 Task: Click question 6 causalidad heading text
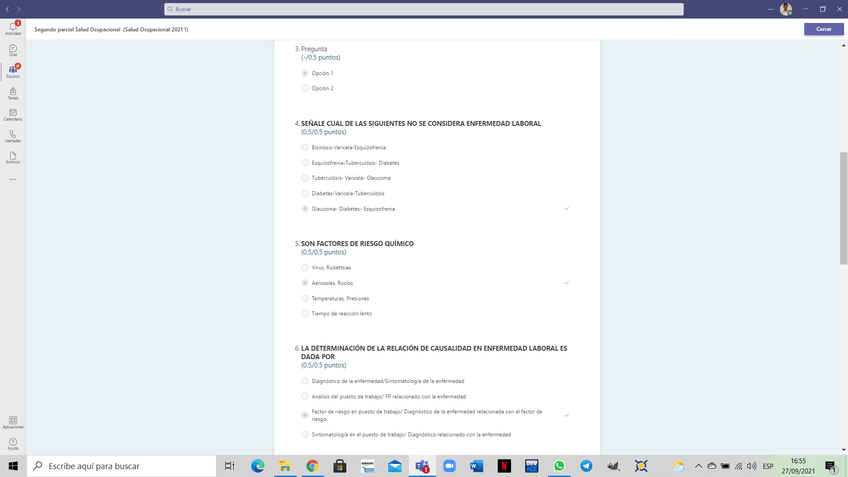point(434,352)
